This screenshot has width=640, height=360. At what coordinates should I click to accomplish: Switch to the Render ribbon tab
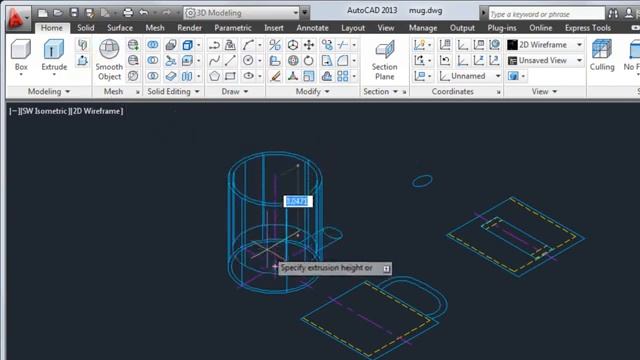[189, 28]
